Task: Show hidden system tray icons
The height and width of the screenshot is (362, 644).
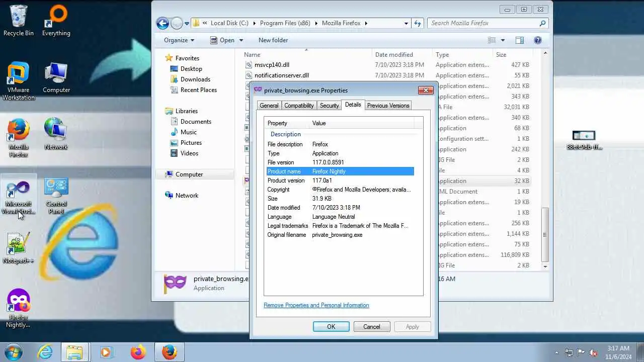Action: coord(556,352)
